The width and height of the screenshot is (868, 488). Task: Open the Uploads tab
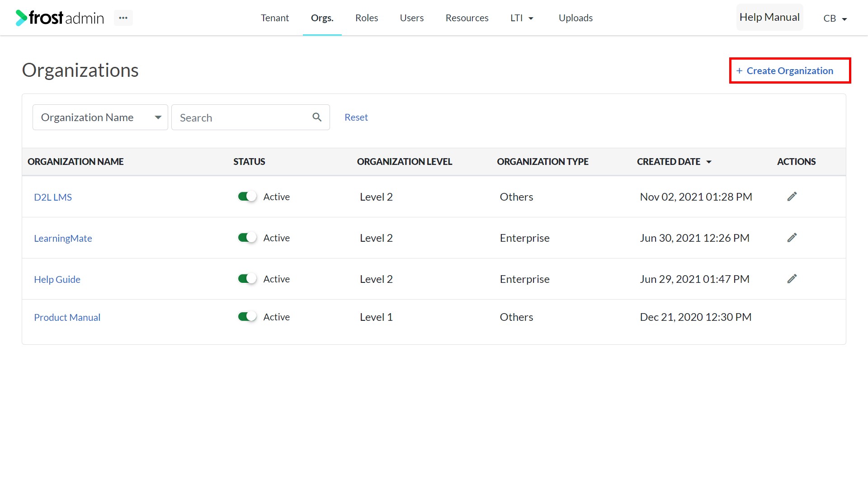point(576,18)
